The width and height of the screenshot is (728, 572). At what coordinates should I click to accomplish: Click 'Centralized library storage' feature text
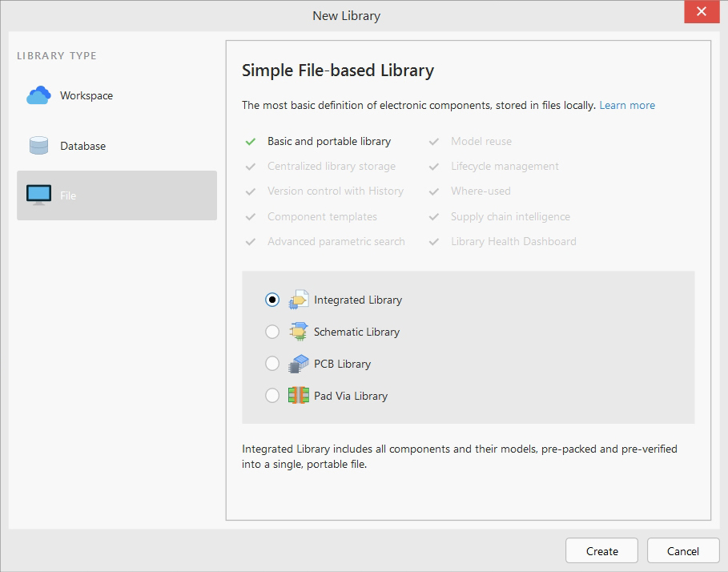[332, 166]
